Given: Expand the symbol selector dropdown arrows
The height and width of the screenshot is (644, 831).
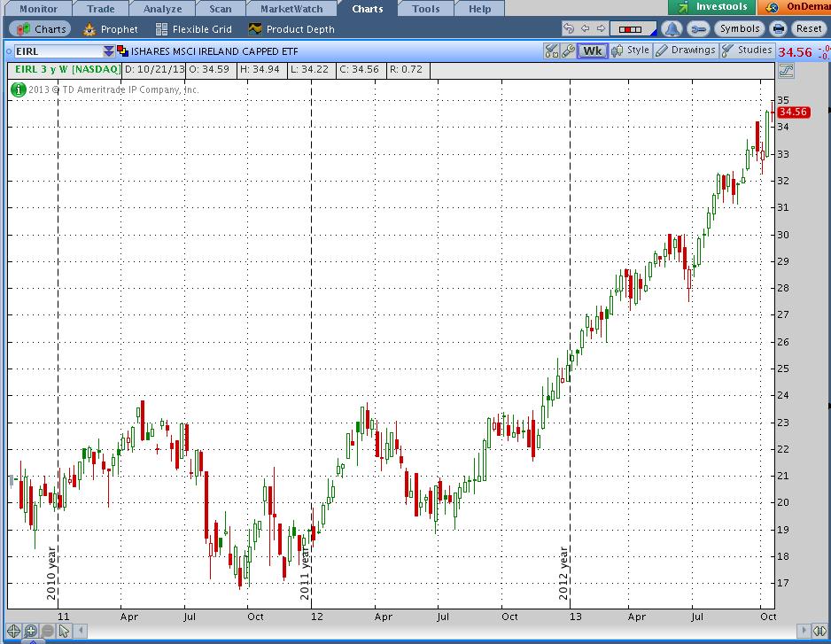Looking at the screenshot, I should 109,51.
